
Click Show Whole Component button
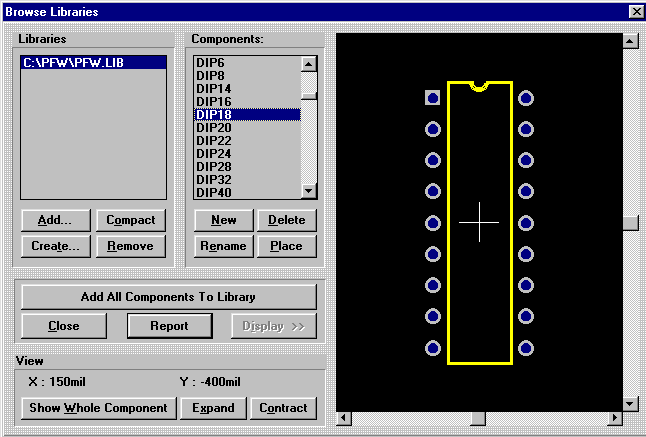(x=99, y=408)
